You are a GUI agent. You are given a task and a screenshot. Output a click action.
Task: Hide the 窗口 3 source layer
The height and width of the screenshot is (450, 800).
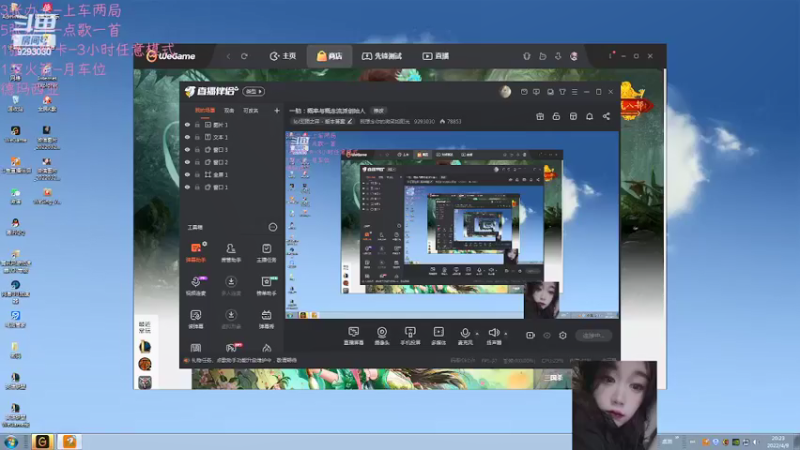coord(187,149)
